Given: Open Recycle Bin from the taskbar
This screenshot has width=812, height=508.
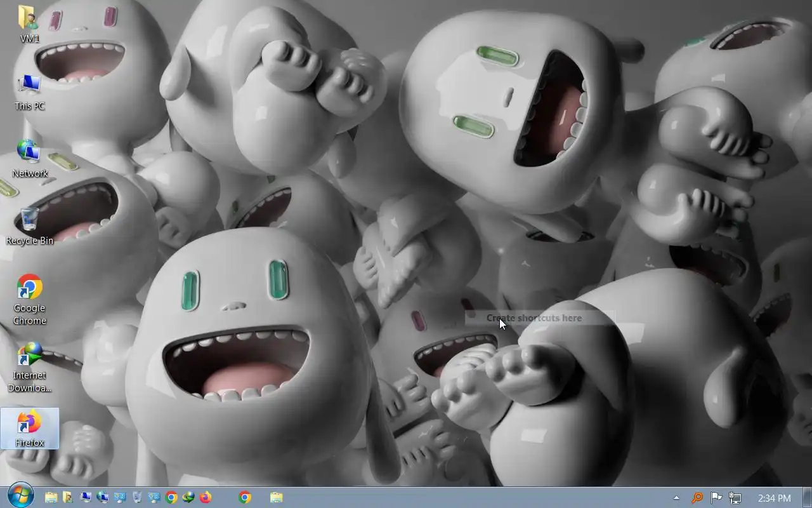Looking at the screenshot, I should point(137,498).
